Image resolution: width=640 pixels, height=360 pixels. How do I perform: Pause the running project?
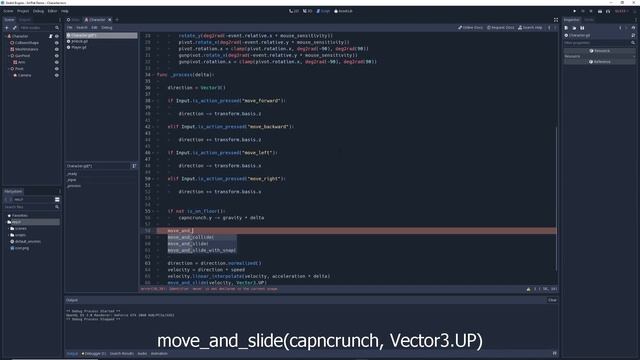(x=583, y=11)
